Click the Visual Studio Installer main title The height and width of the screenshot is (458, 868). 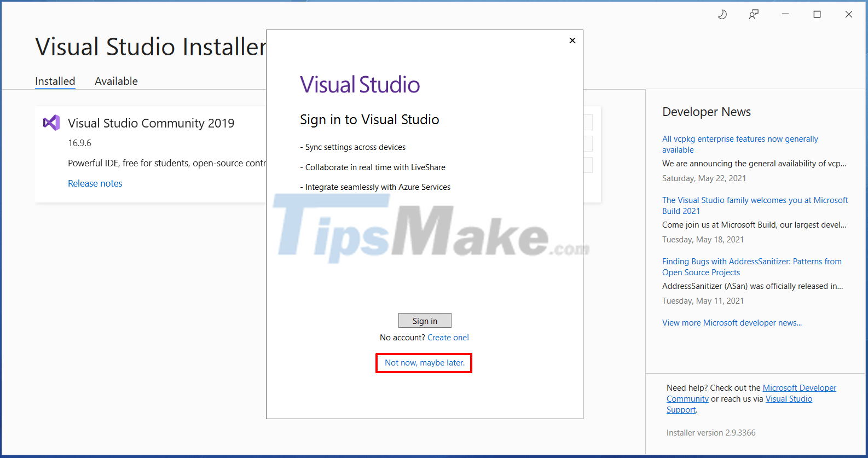[151, 47]
